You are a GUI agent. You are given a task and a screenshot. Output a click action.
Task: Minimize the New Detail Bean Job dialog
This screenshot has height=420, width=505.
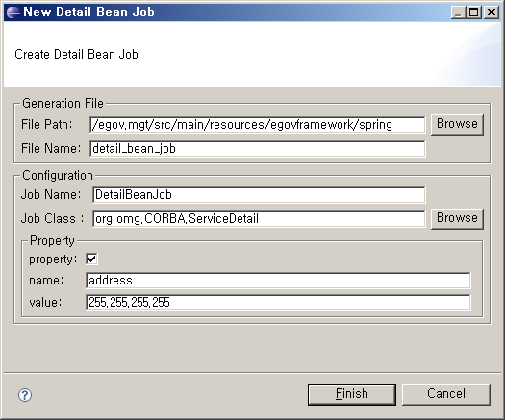[x=458, y=12]
